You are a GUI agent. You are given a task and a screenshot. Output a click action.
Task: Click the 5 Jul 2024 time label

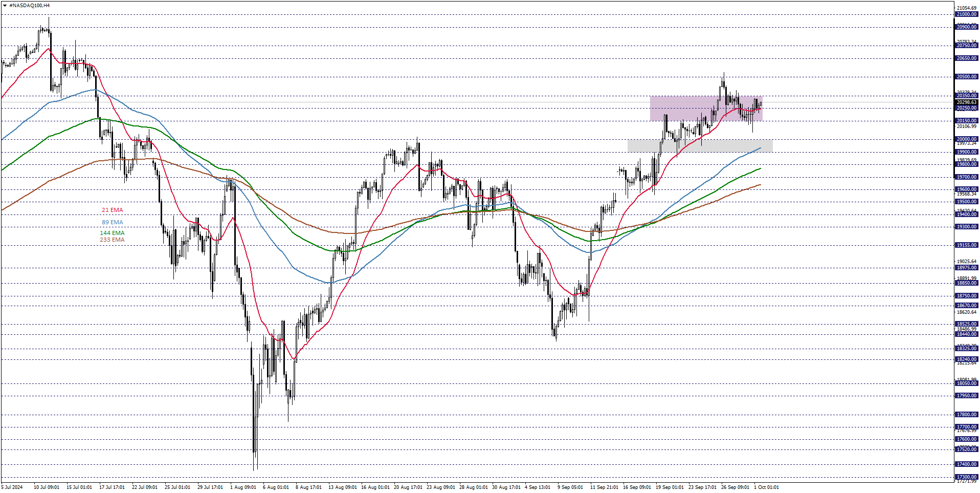pyautogui.click(x=12, y=487)
